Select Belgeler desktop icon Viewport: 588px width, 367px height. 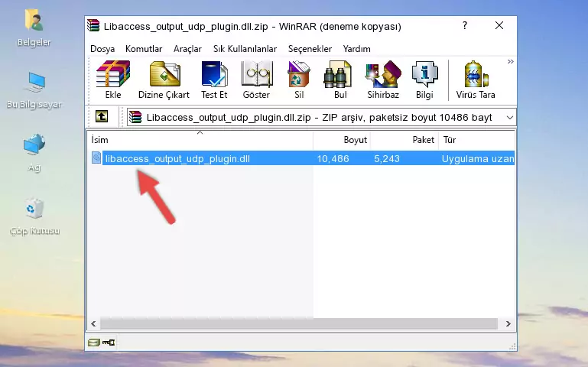[x=34, y=28]
